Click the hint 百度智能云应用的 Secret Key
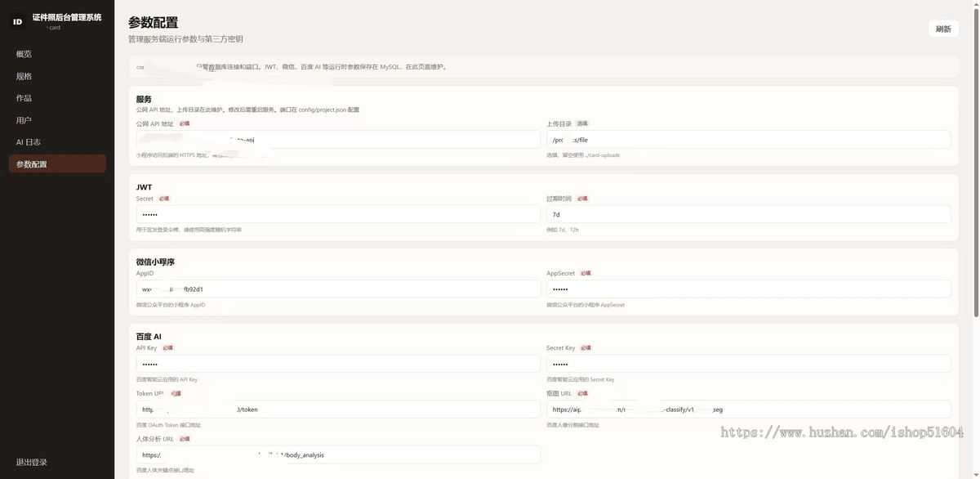 tap(581, 379)
